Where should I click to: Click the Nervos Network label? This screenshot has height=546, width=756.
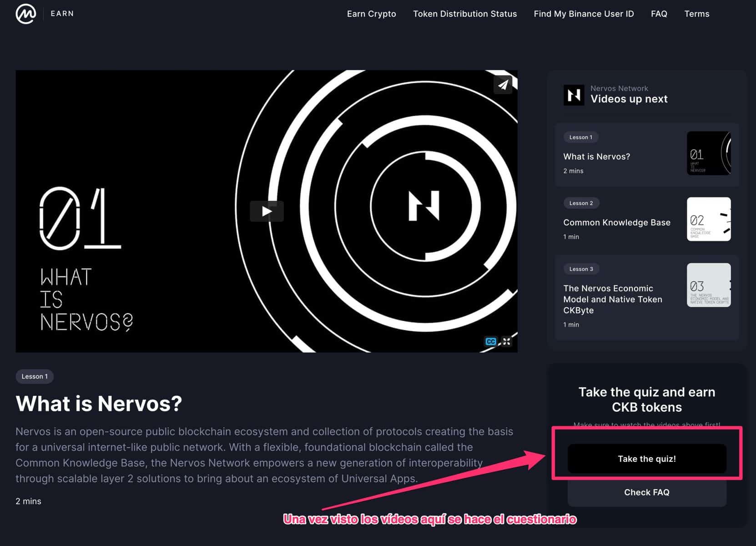coord(619,88)
